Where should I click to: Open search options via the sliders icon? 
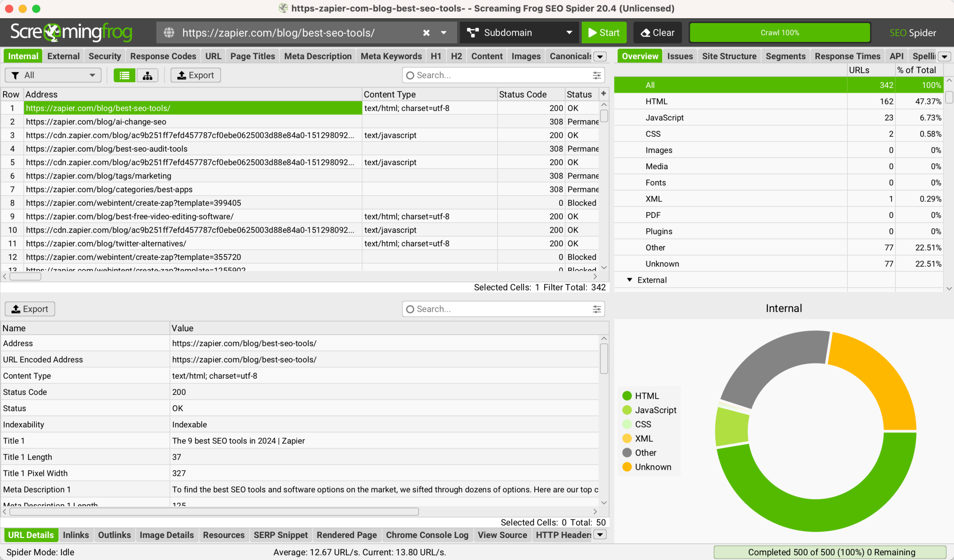pyautogui.click(x=597, y=75)
